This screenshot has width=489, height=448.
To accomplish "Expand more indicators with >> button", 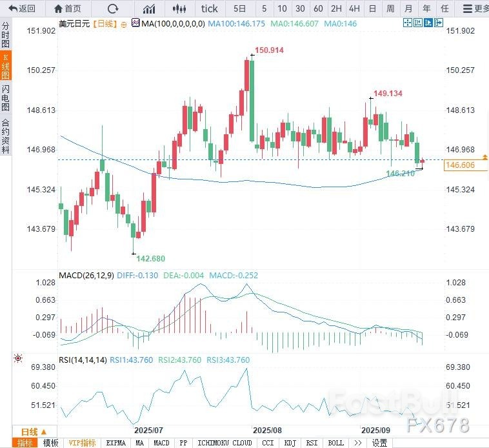I will tap(357, 443).
